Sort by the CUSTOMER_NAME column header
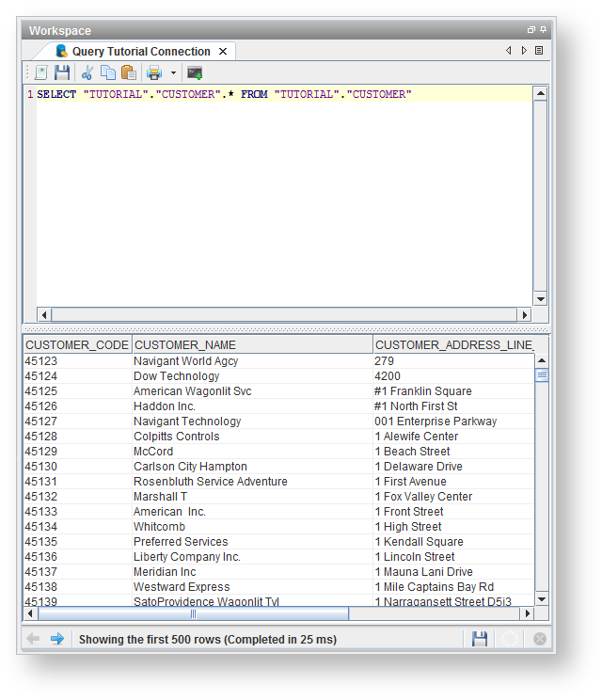Screen dimensions: 602x700 click(x=252, y=345)
